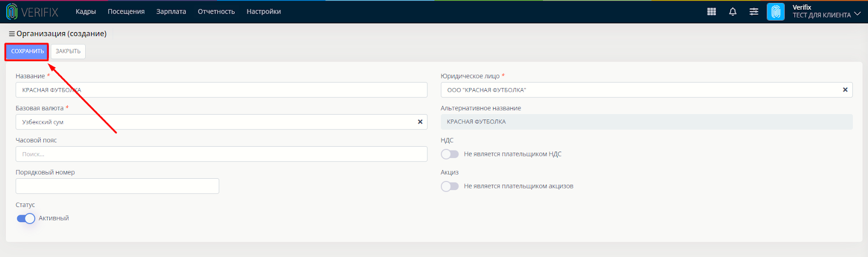Open the Часовой пояс search dropdown
The height and width of the screenshot is (257, 868).
tap(221, 154)
